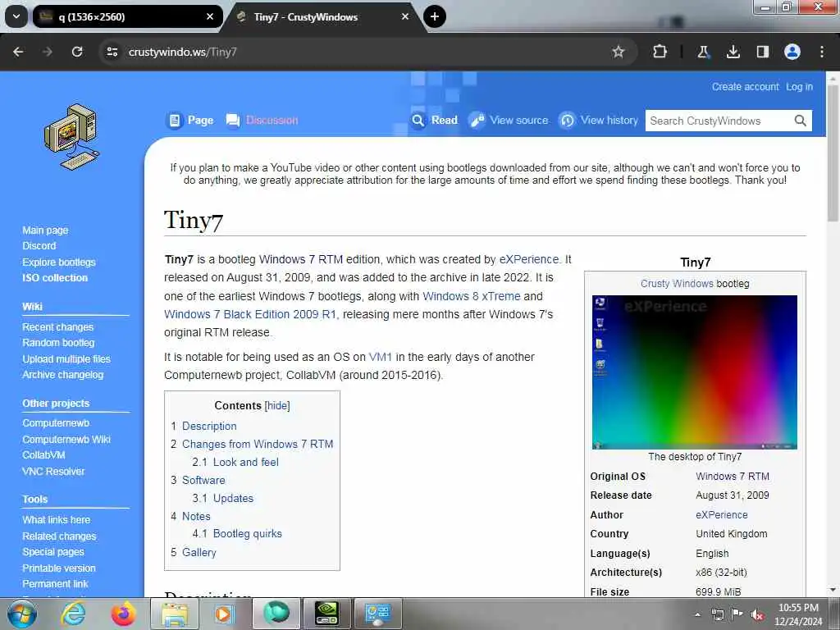Go back using the browser back arrow
840x630 pixels.
[18, 52]
